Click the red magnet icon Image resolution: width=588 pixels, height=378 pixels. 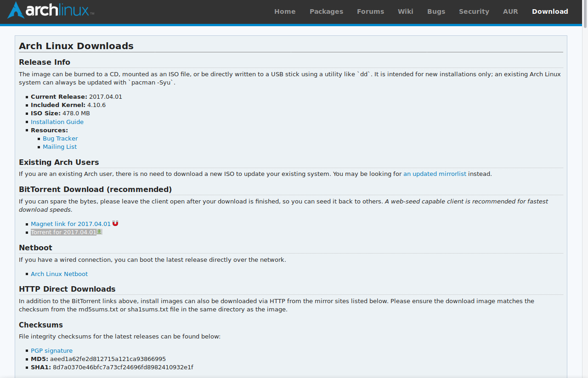coord(115,224)
